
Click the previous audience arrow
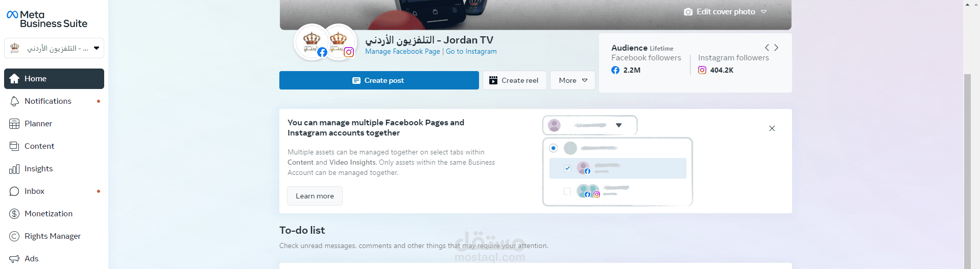point(767,48)
